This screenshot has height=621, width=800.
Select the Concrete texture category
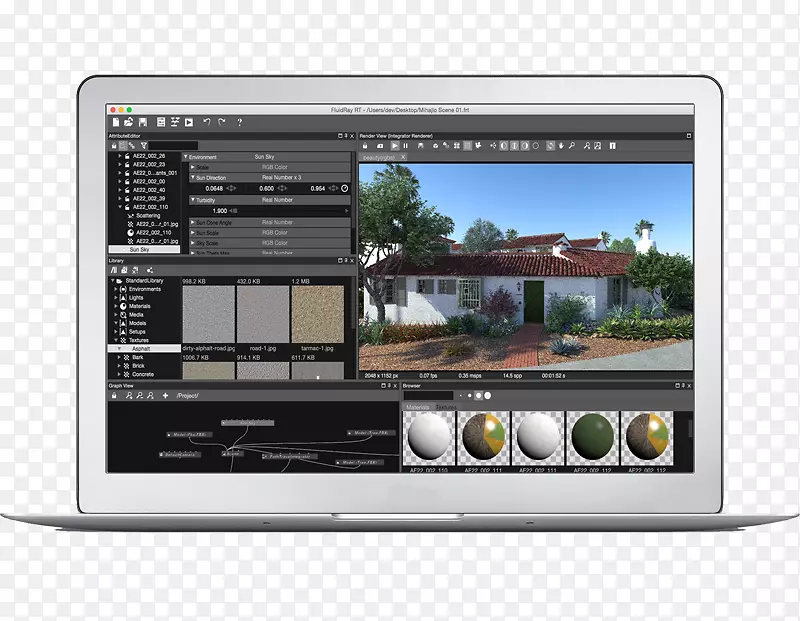tap(143, 375)
